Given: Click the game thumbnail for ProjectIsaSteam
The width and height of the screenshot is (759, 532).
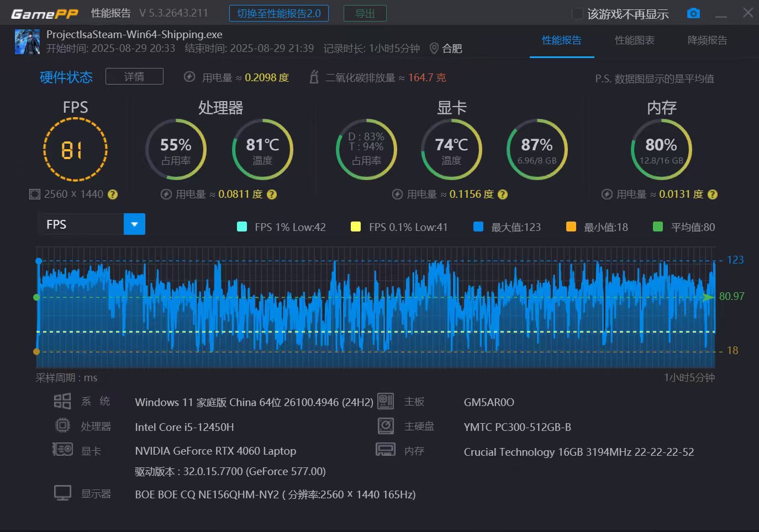Looking at the screenshot, I should click(27, 42).
